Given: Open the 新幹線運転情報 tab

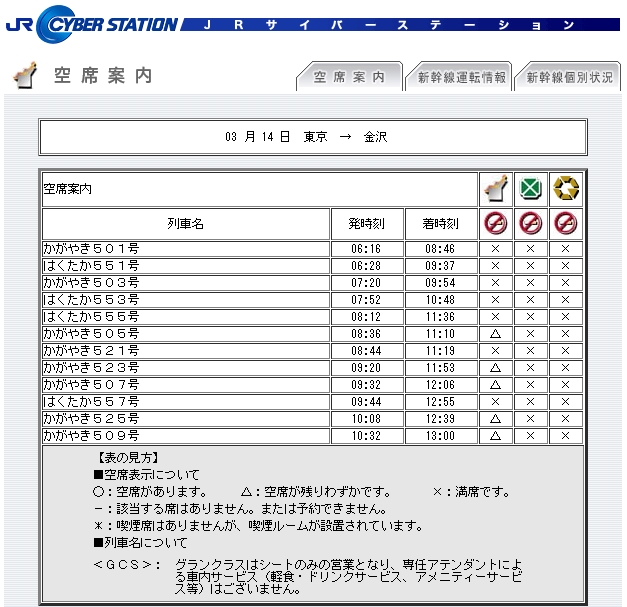Looking at the screenshot, I should [458, 76].
